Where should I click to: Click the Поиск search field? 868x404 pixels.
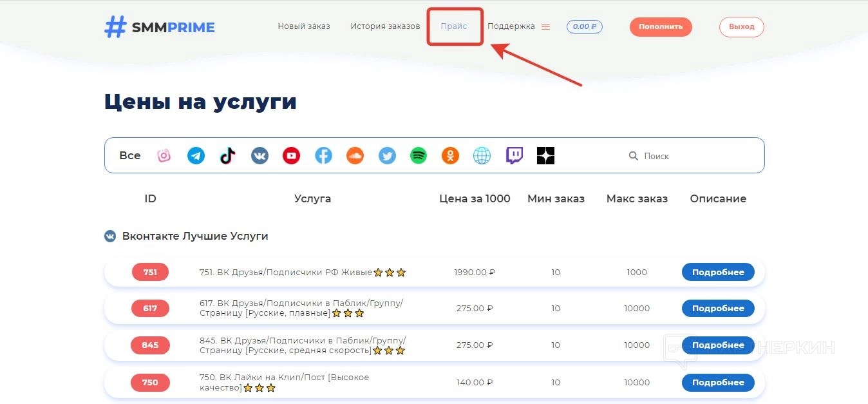click(x=689, y=156)
